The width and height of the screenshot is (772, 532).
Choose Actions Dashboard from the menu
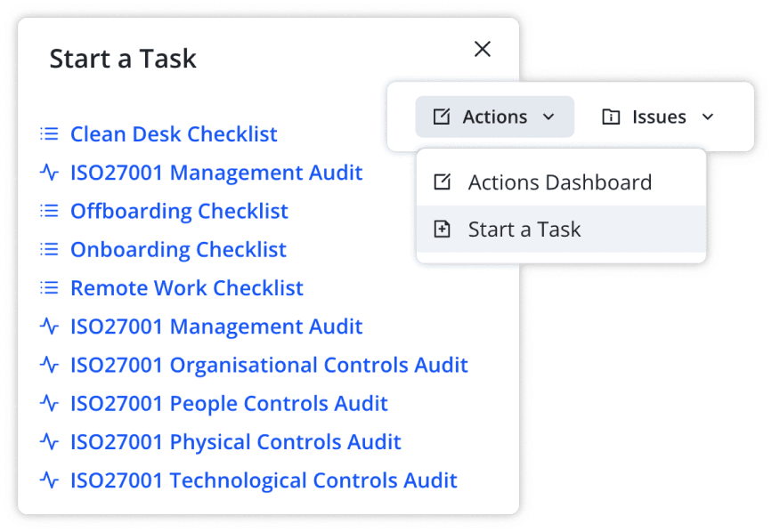559,182
